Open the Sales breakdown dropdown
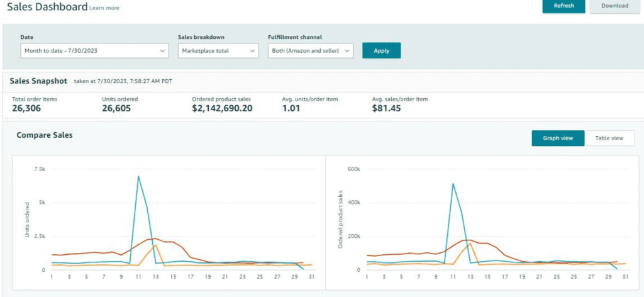Image resolution: width=644 pixels, height=297 pixels. (x=218, y=50)
